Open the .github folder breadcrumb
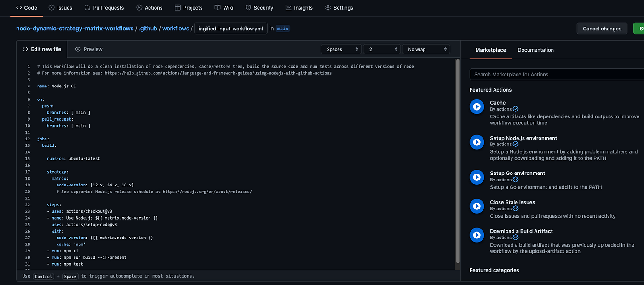The width and height of the screenshot is (644, 285). [149, 29]
